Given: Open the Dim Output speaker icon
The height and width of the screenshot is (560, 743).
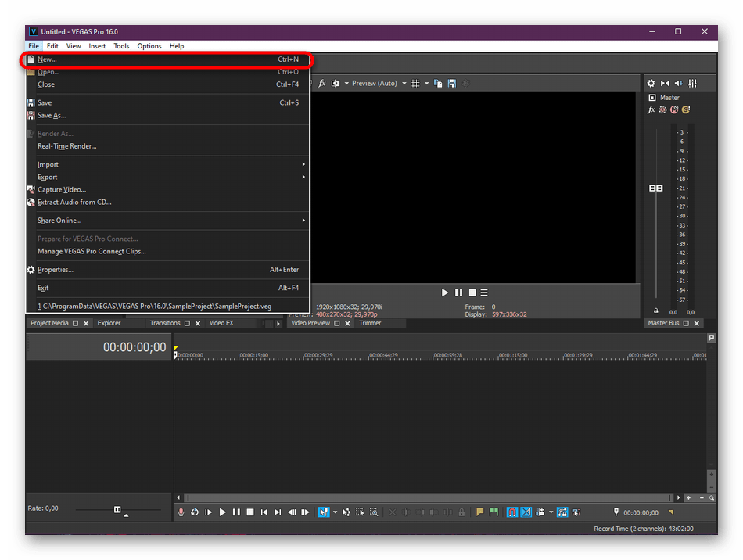Looking at the screenshot, I should [679, 84].
